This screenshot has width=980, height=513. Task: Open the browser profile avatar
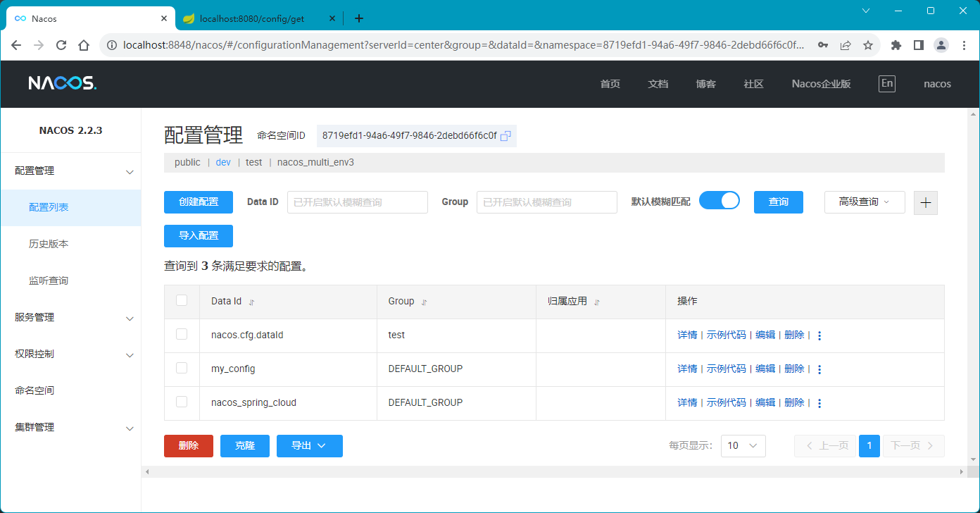941,45
